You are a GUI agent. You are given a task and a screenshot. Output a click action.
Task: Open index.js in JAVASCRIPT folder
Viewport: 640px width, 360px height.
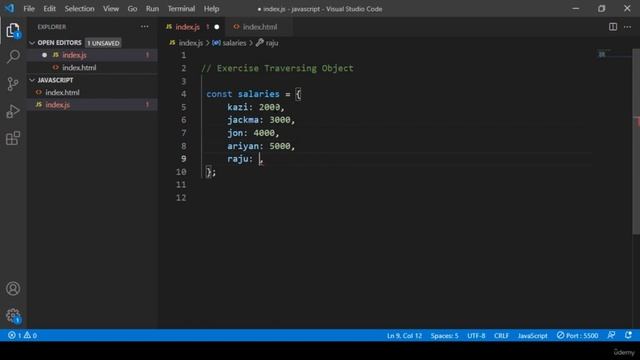coord(92,104)
